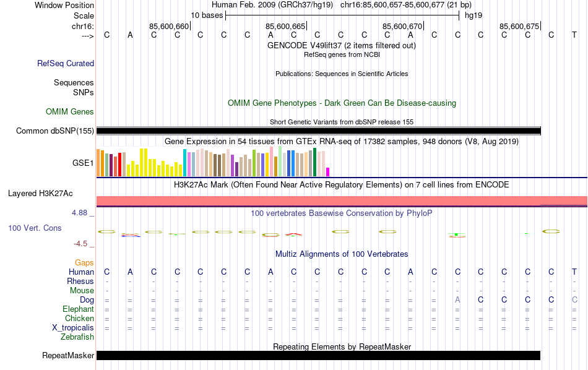Image resolution: width=588 pixels, height=370 pixels.
Task: Click the 85,600,670 position label
Action: click(x=402, y=26)
